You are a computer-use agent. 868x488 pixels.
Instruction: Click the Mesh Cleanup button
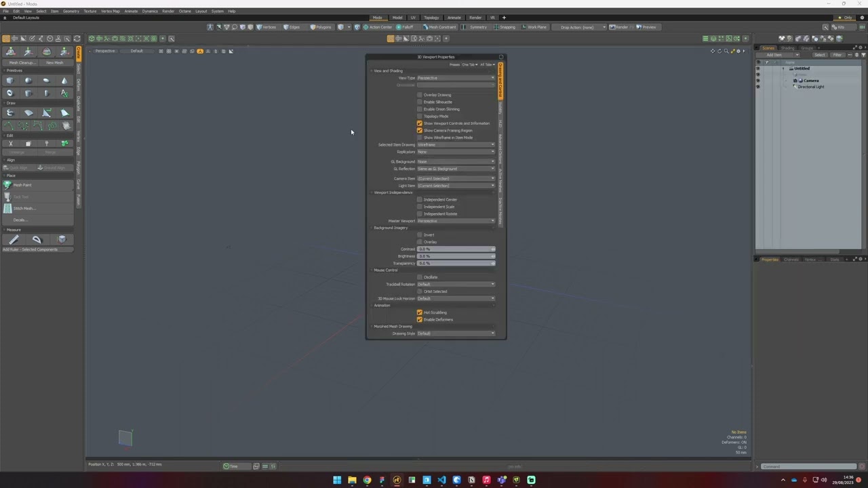click(22, 62)
